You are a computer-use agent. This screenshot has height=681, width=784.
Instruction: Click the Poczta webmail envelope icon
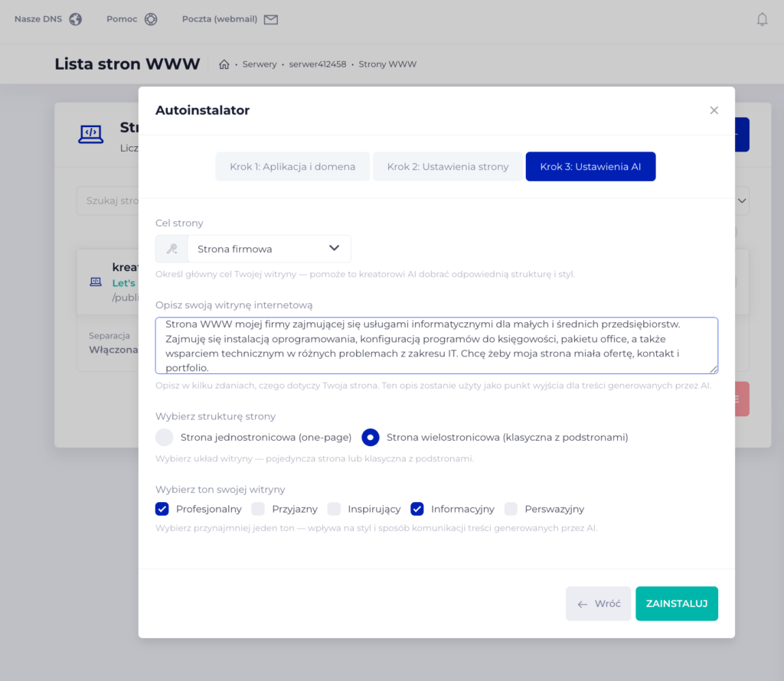271,19
